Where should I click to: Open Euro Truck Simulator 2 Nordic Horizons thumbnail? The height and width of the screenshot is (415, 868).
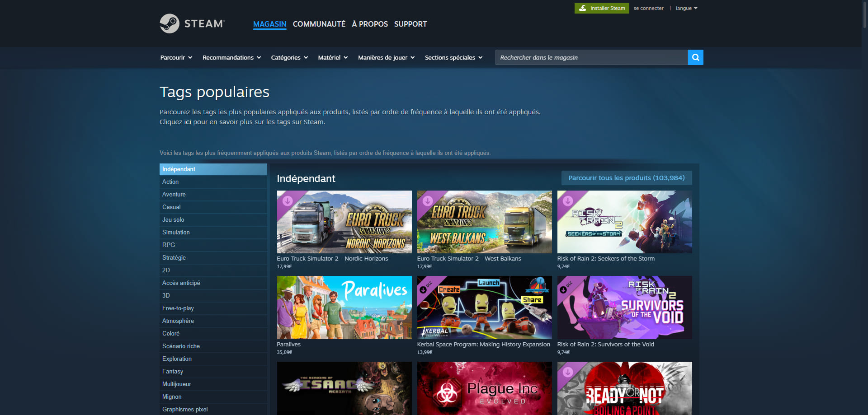pos(344,222)
